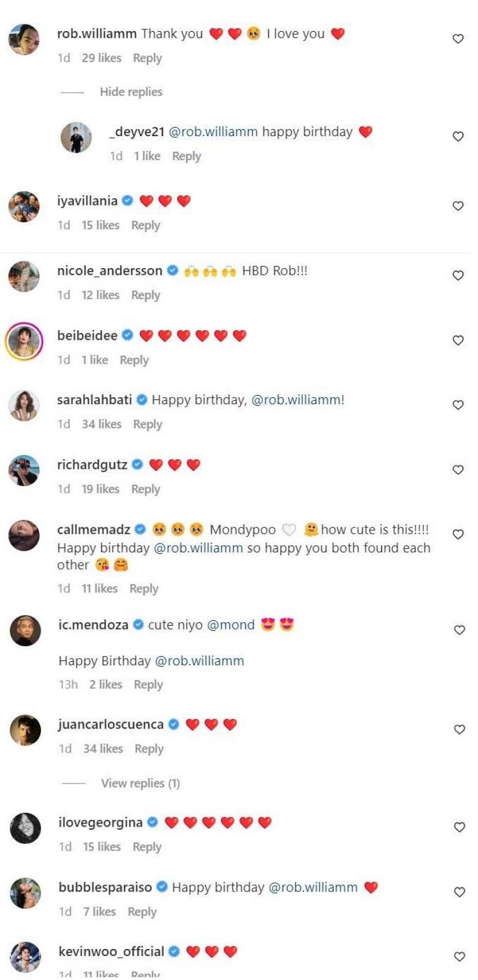The height and width of the screenshot is (980, 478).
Task: Toggle like on ilovegeorgina's comment
Action: click(x=459, y=827)
